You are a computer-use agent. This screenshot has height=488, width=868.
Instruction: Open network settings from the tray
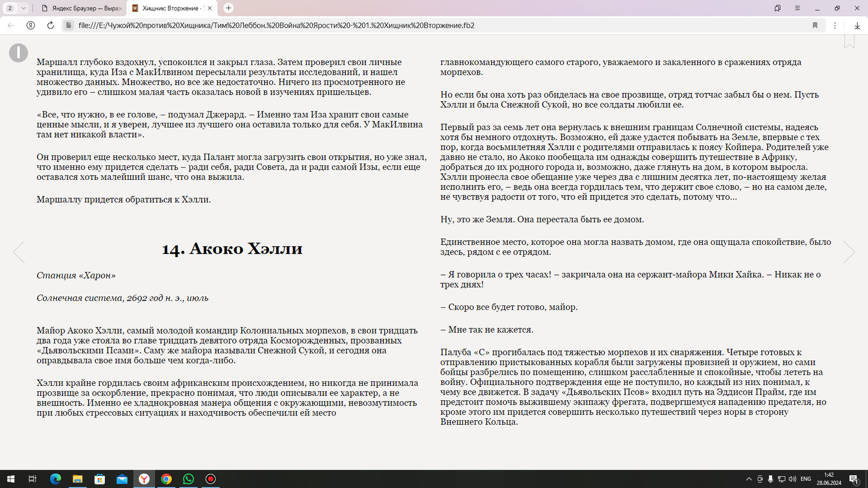click(x=782, y=479)
